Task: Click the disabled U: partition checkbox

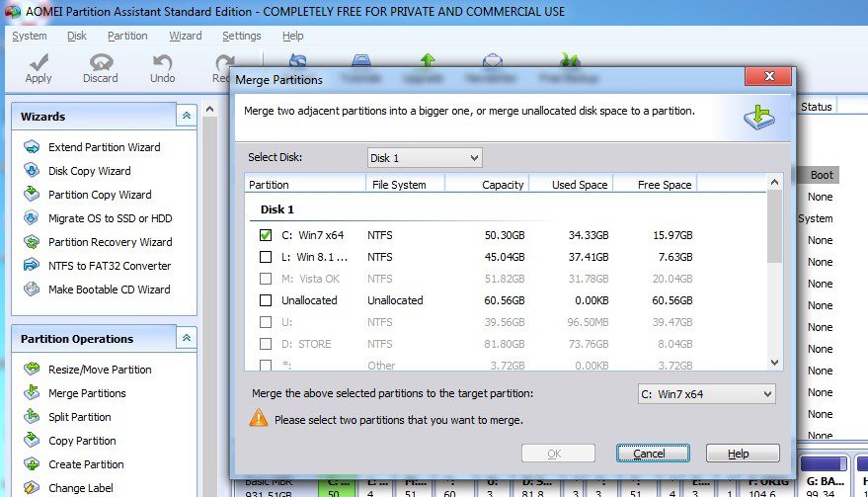Action: tap(266, 322)
